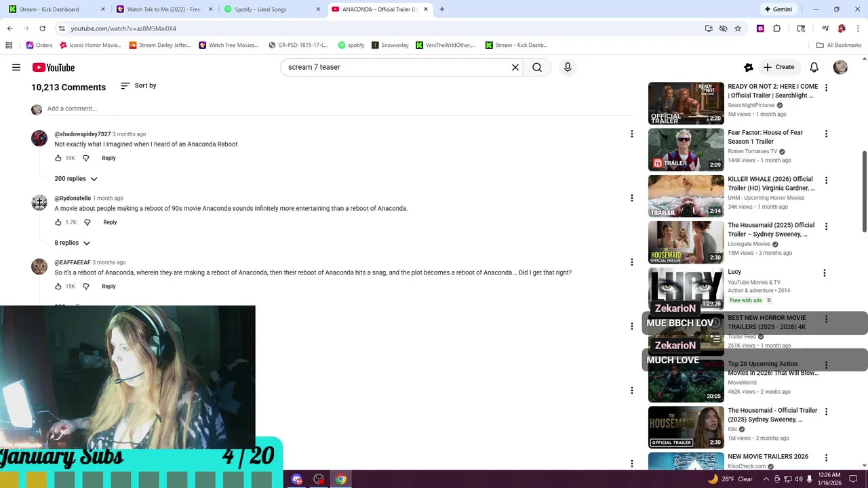Open the YouTube guide hamburger menu
The width and height of the screenshot is (868, 488).
point(16,67)
